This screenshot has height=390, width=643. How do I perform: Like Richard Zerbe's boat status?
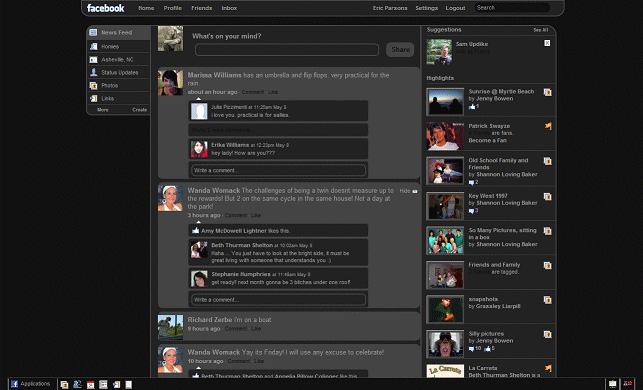pos(256,329)
